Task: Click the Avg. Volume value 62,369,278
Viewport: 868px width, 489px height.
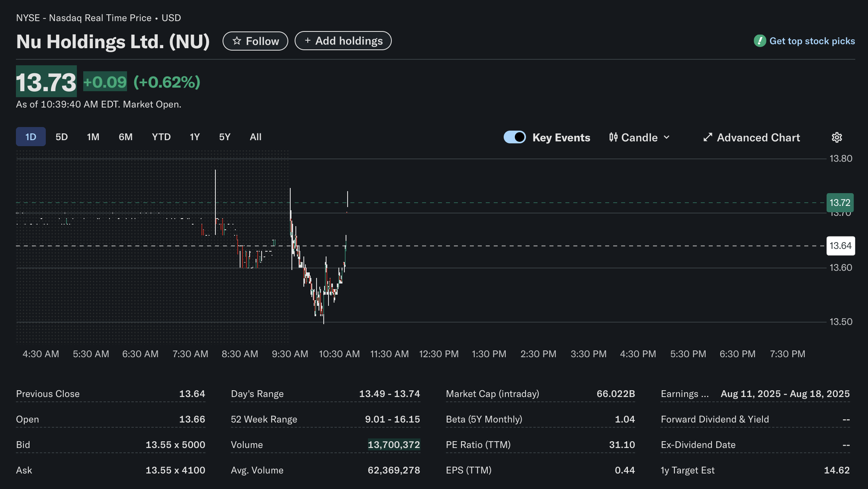Action: coord(394,470)
